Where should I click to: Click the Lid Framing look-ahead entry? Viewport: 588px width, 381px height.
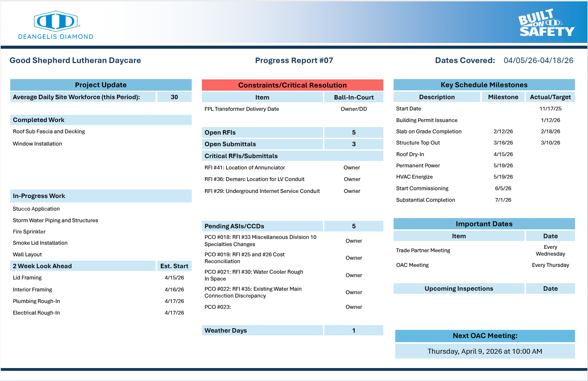(27, 278)
